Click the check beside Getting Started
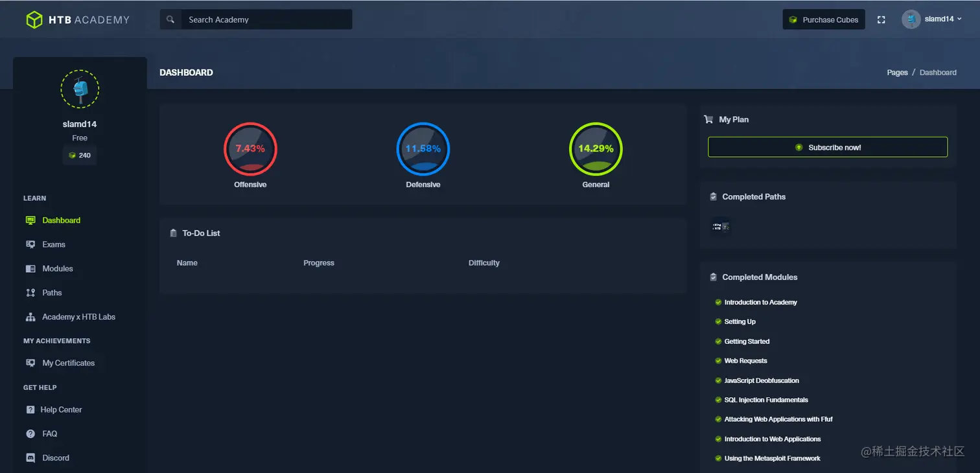The width and height of the screenshot is (980, 473). click(718, 341)
